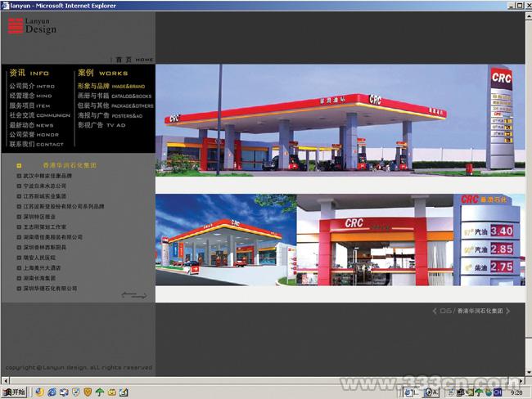Click the large CRC gas station photo
The width and height of the screenshot is (532, 399).
pos(319,123)
